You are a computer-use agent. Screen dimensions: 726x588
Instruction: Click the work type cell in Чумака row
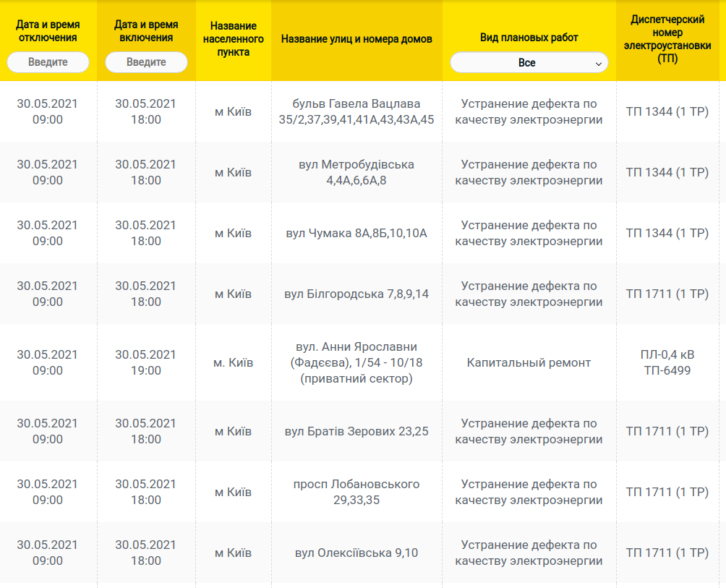point(529,233)
